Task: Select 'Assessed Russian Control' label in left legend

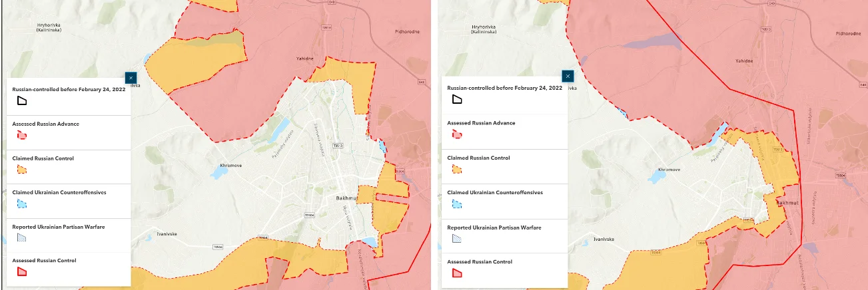Action: (x=44, y=261)
